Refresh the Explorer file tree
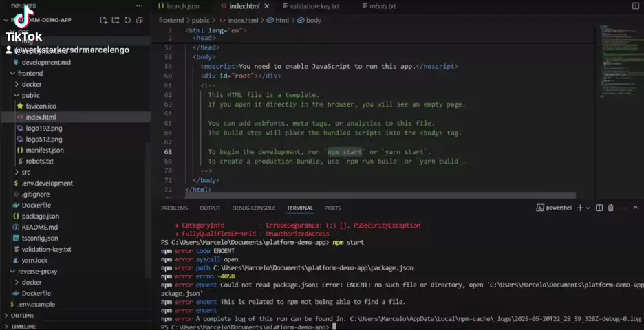 pyautogui.click(x=127, y=20)
